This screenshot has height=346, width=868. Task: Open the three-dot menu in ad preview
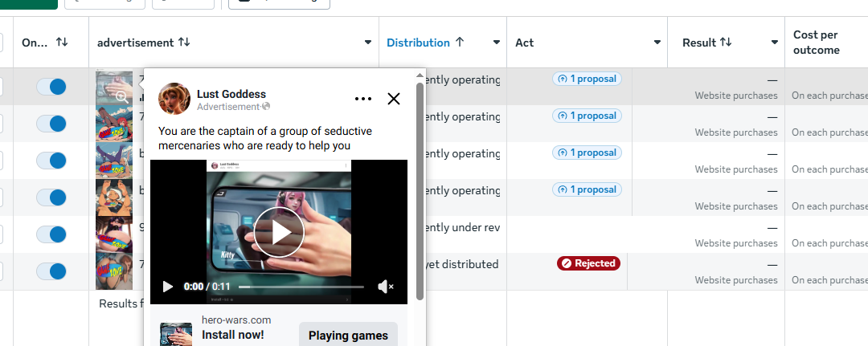(363, 99)
